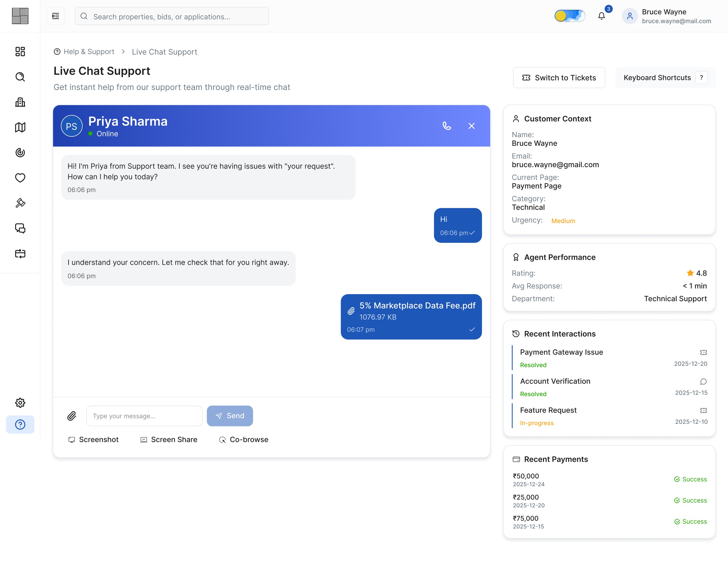Open notifications via the bell icon
Screen dimensions: 728x562
[x=601, y=16]
